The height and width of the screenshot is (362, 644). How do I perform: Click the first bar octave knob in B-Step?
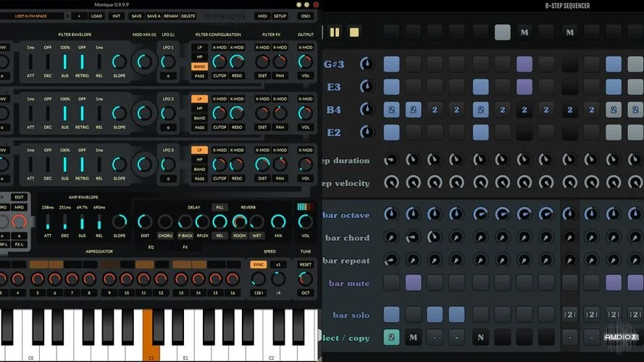tap(391, 214)
